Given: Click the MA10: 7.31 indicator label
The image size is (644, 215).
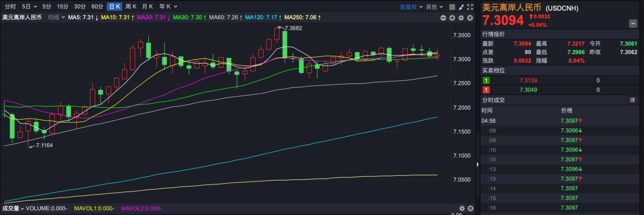Looking at the screenshot, I should click(118, 18).
